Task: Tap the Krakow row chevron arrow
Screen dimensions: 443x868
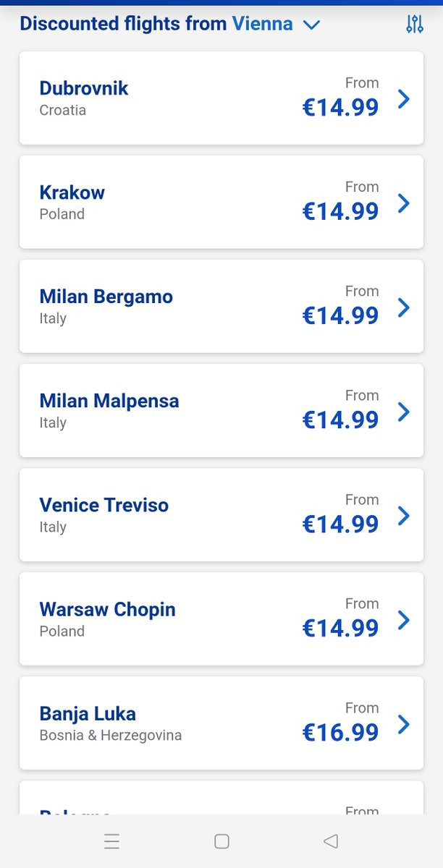Action: click(x=404, y=203)
